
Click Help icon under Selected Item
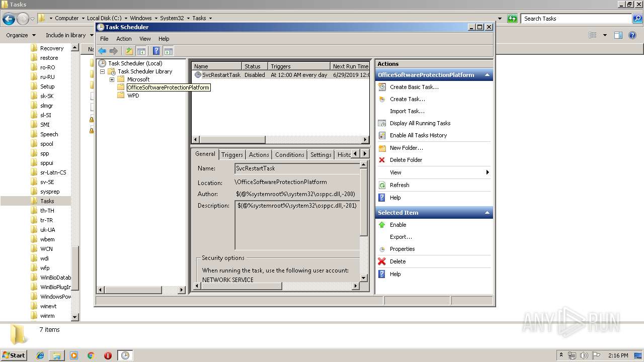pos(382,274)
